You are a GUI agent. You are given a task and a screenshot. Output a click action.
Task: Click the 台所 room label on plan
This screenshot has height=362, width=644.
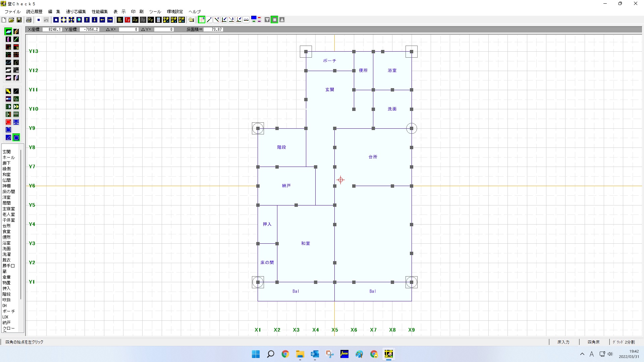(x=373, y=157)
